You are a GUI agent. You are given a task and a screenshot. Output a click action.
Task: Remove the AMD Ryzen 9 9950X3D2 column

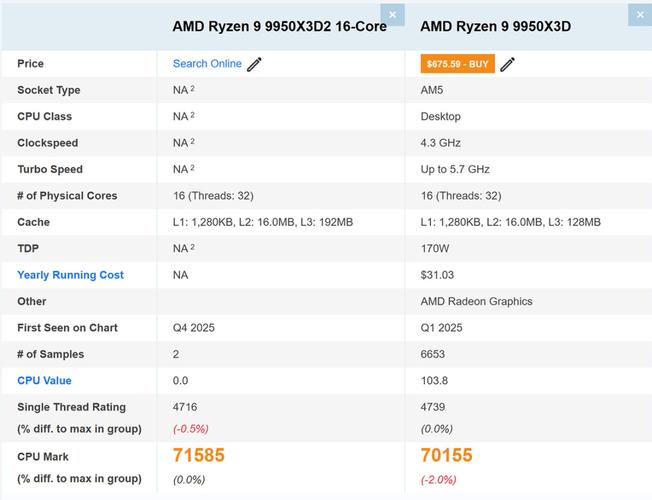[393, 14]
